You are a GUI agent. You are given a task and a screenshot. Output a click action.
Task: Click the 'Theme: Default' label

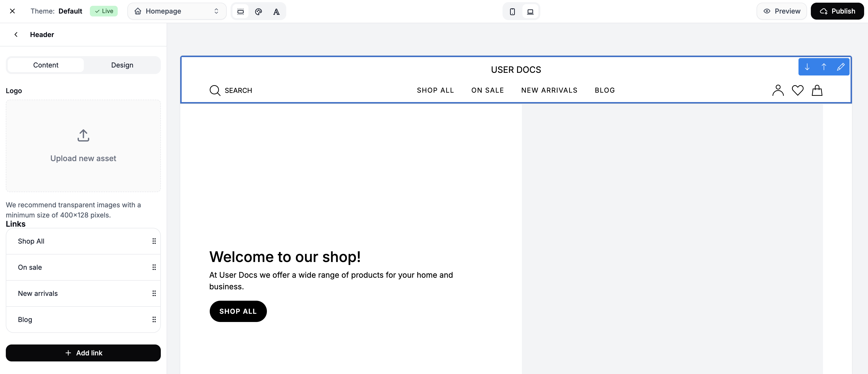(x=56, y=11)
